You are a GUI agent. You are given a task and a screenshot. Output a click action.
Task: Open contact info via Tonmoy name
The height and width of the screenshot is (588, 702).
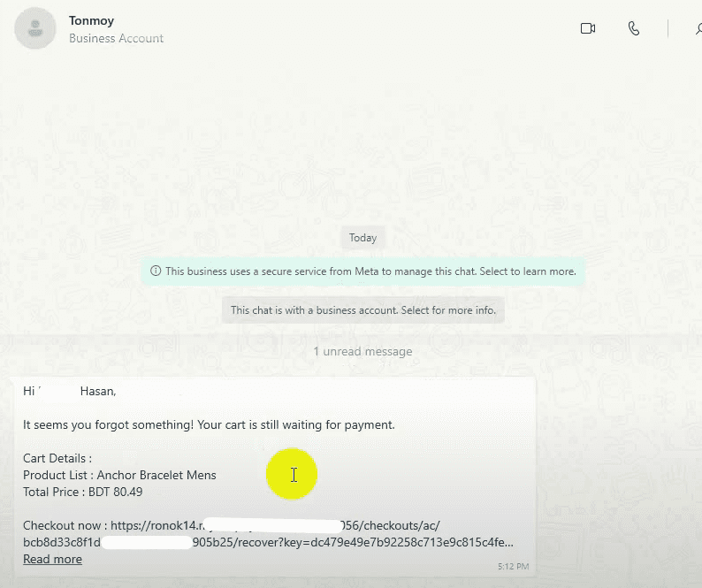(x=90, y=19)
